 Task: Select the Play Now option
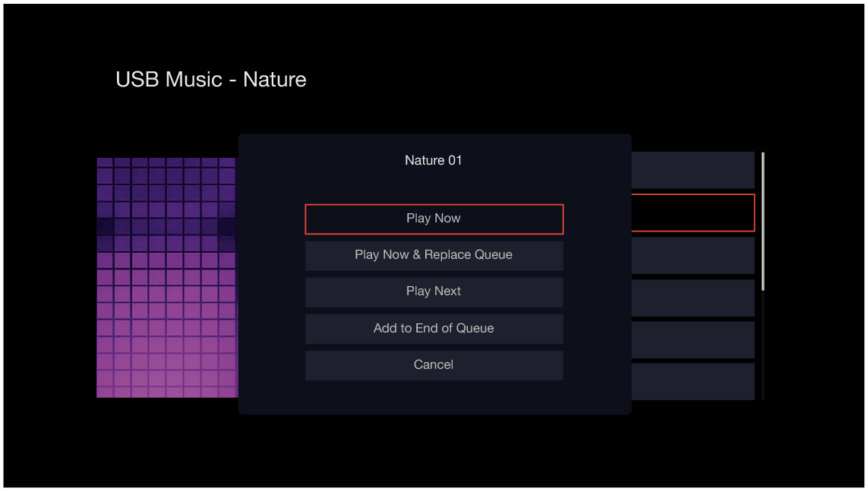(x=434, y=219)
